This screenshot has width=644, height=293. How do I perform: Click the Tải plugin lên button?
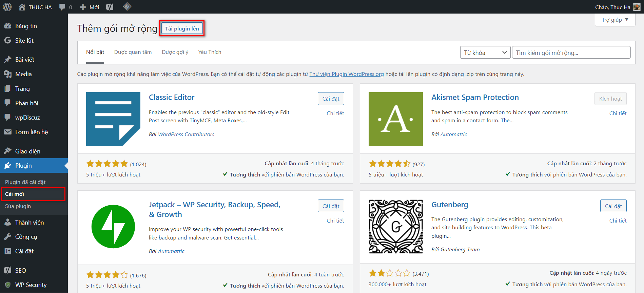(x=182, y=28)
